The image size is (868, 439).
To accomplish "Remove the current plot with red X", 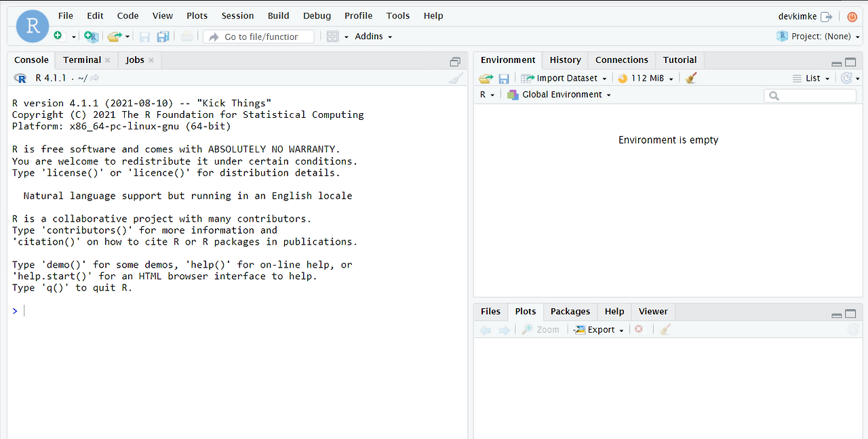I will click(638, 329).
